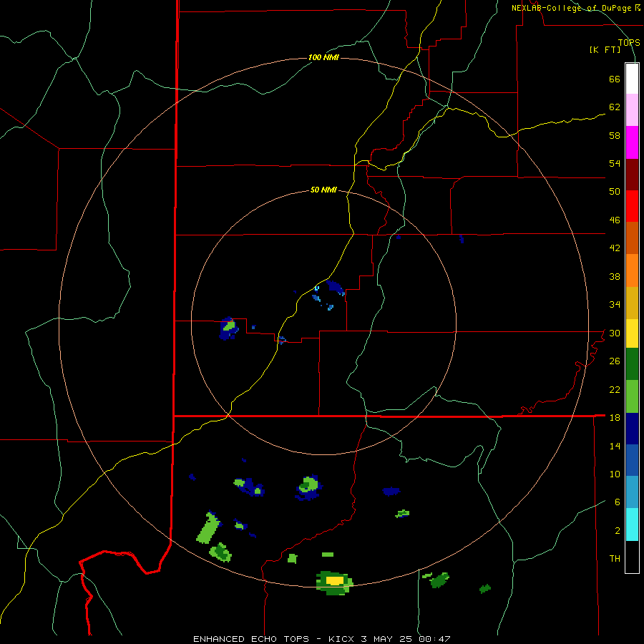Click the 26 value on the scale
Image resolution: width=644 pixels, height=644 pixels.
tap(615, 361)
